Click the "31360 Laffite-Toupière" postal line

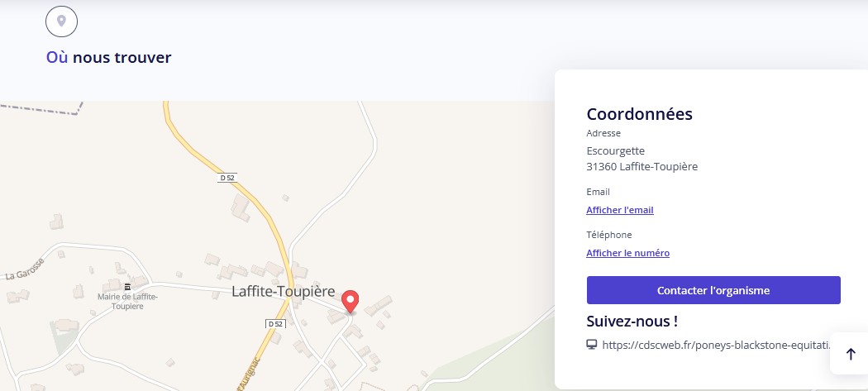tap(641, 166)
